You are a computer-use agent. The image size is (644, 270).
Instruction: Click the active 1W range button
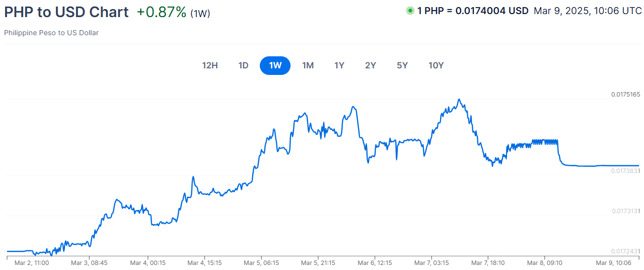275,65
